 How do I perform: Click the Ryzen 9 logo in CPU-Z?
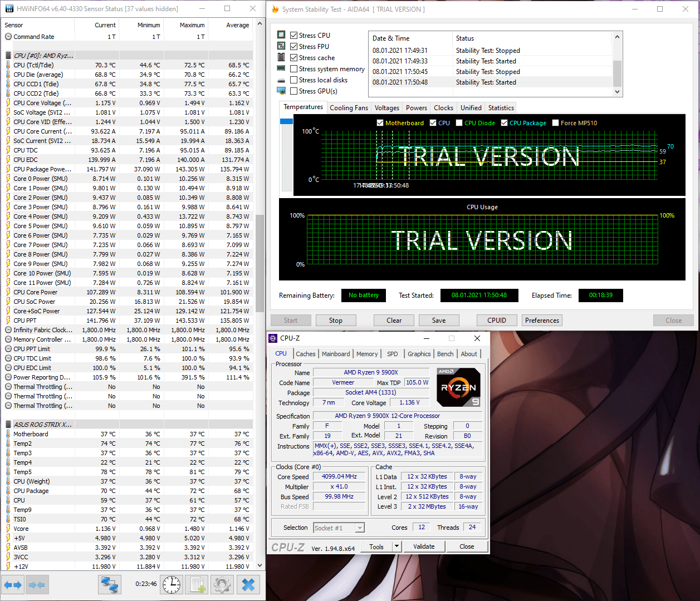pos(458,387)
